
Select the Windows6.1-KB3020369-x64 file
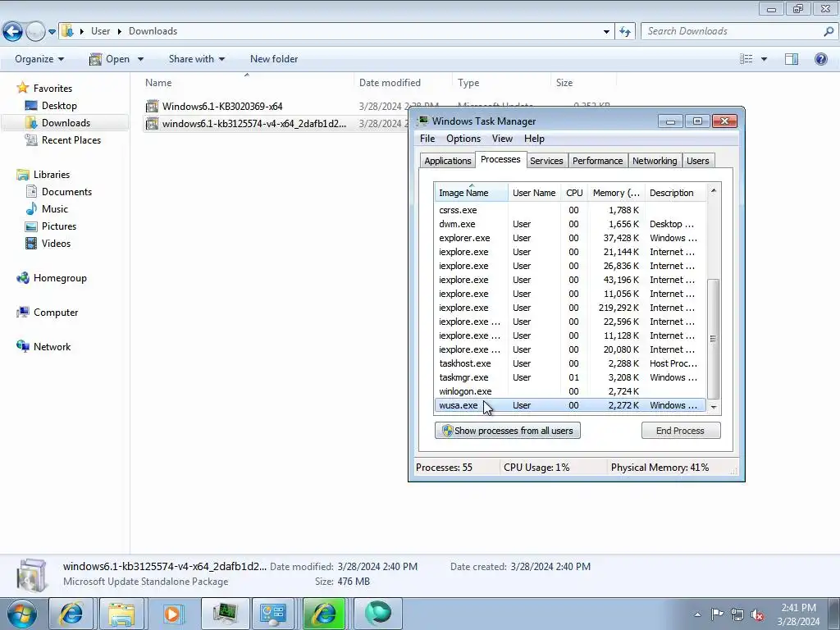pos(222,106)
